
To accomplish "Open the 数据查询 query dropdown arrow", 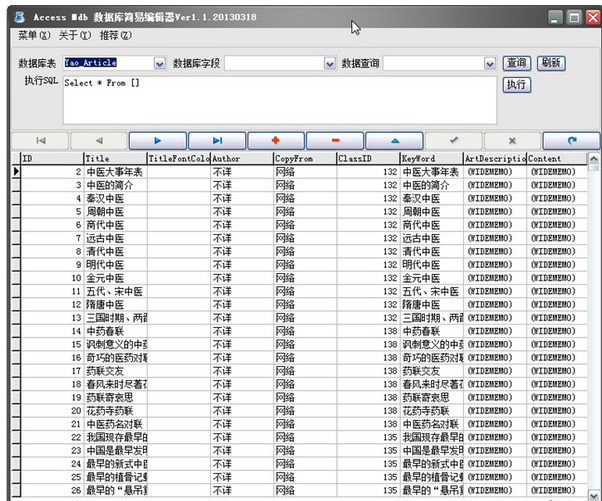I will click(490, 63).
